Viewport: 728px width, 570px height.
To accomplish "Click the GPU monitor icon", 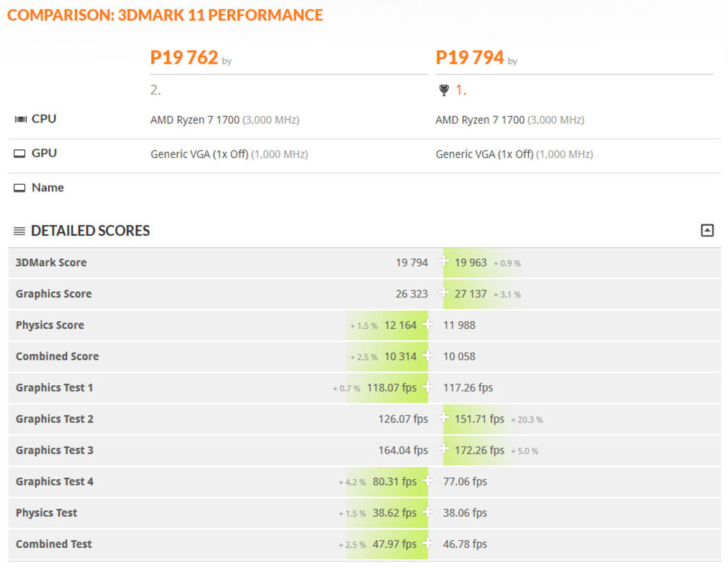I will click(x=19, y=154).
